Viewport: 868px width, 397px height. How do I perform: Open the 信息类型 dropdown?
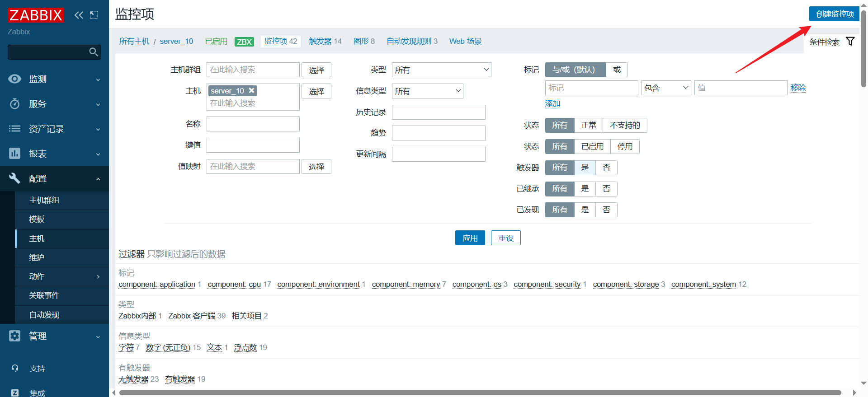pyautogui.click(x=427, y=91)
